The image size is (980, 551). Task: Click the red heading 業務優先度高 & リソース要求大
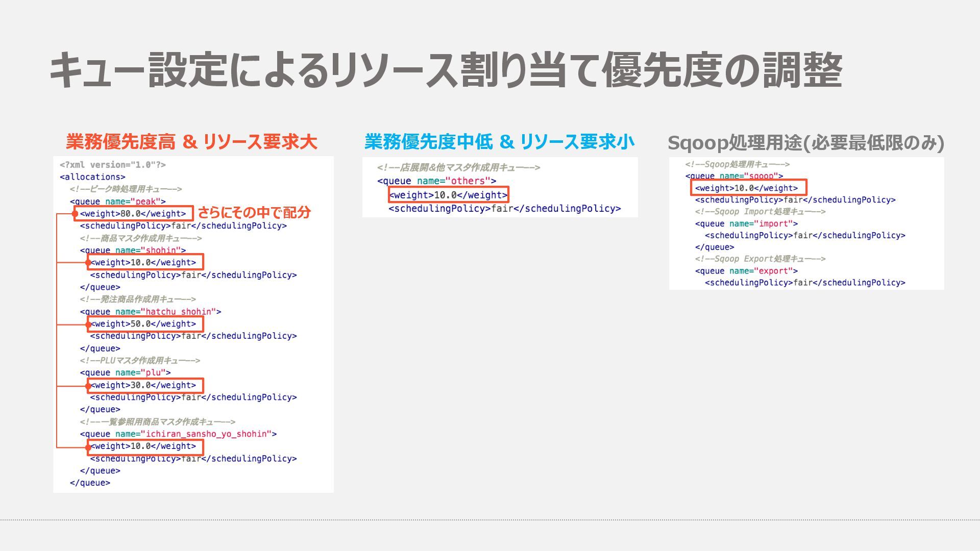[191, 142]
